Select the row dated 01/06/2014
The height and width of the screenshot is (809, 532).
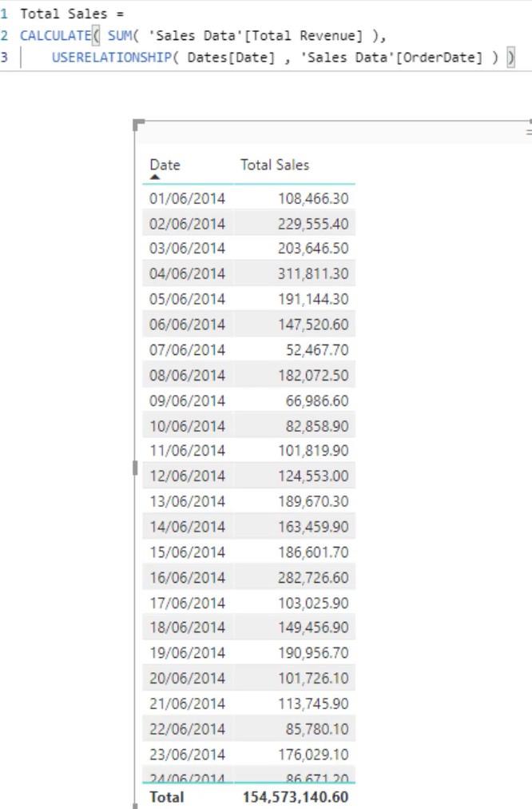tap(248, 198)
